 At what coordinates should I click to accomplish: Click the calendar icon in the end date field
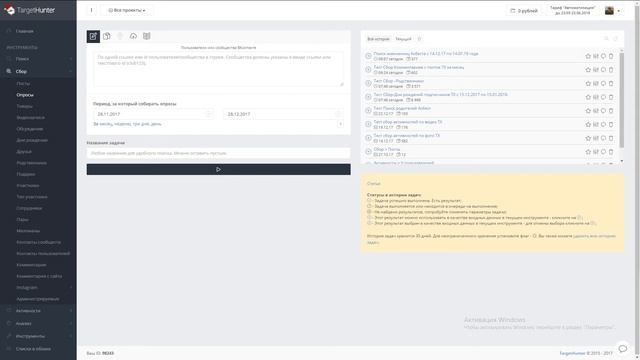(x=338, y=114)
